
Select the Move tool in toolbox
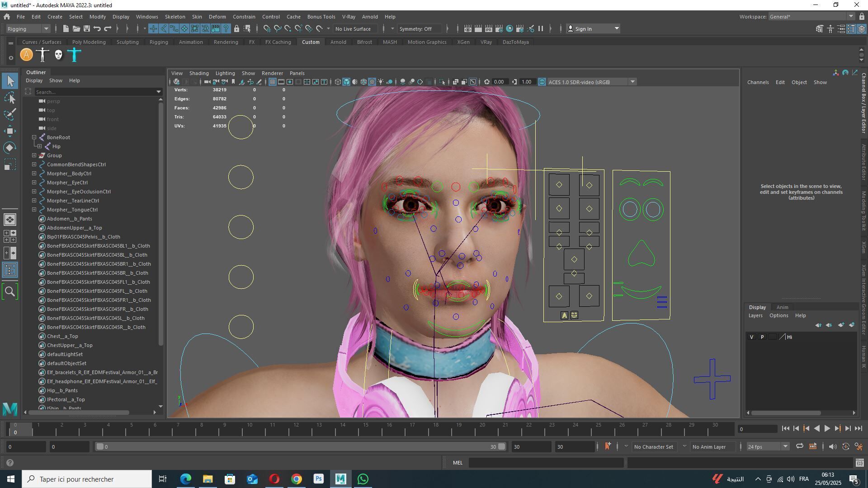tap(10, 131)
